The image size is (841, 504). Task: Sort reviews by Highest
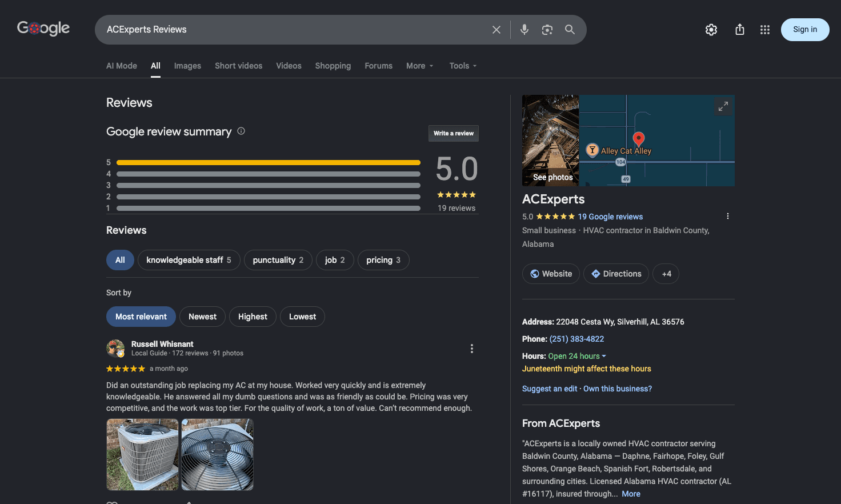click(x=253, y=317)
